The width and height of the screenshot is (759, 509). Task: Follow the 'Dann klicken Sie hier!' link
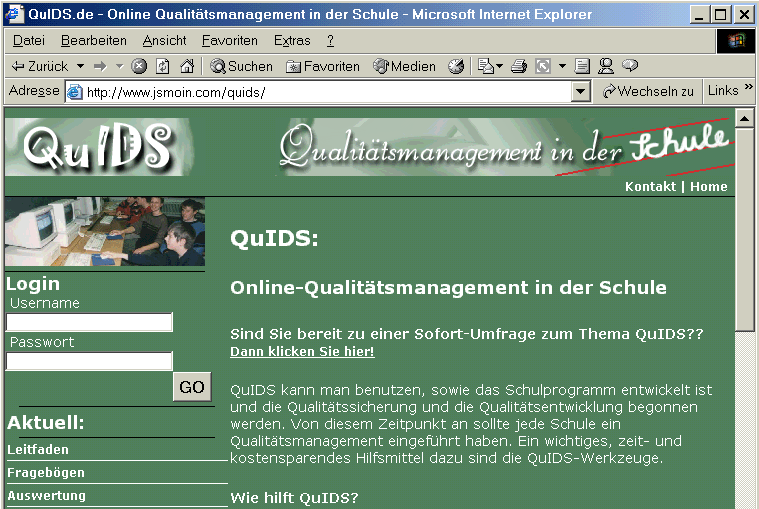click(302, 351)
